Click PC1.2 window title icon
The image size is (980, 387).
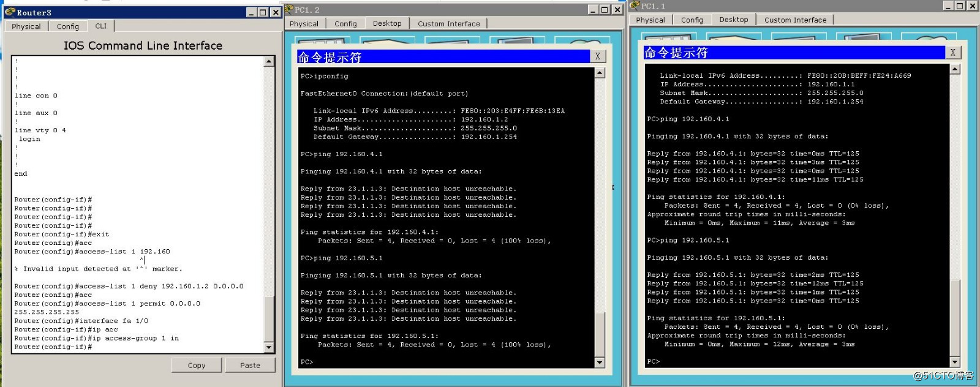288,9
